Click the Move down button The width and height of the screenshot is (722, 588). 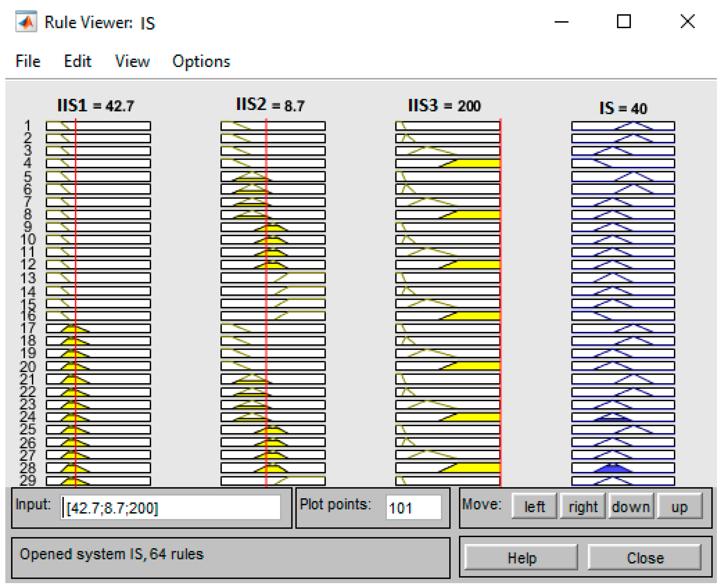631,507
